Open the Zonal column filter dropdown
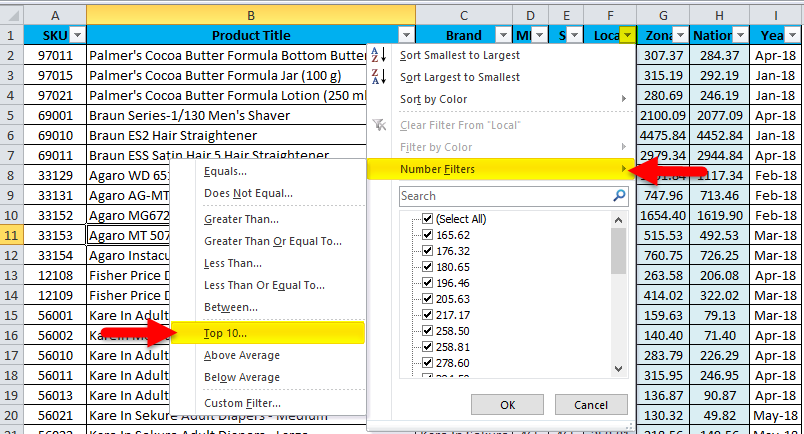The width and height of the screenshot is (804, 434). pos(680,35)
